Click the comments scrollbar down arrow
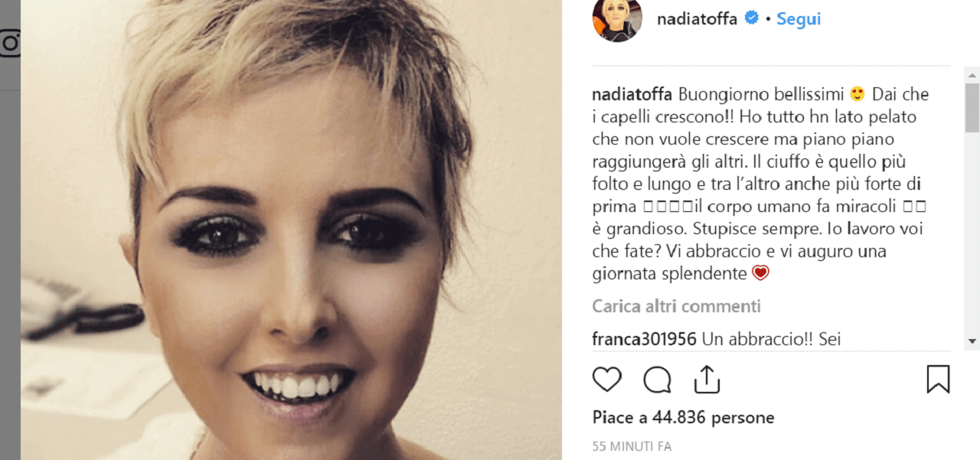 point(972,341)
